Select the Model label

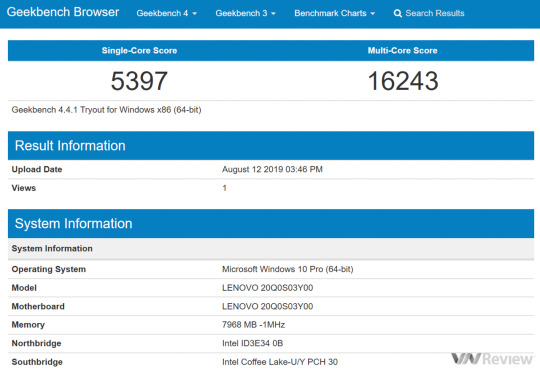click(24, 288)
